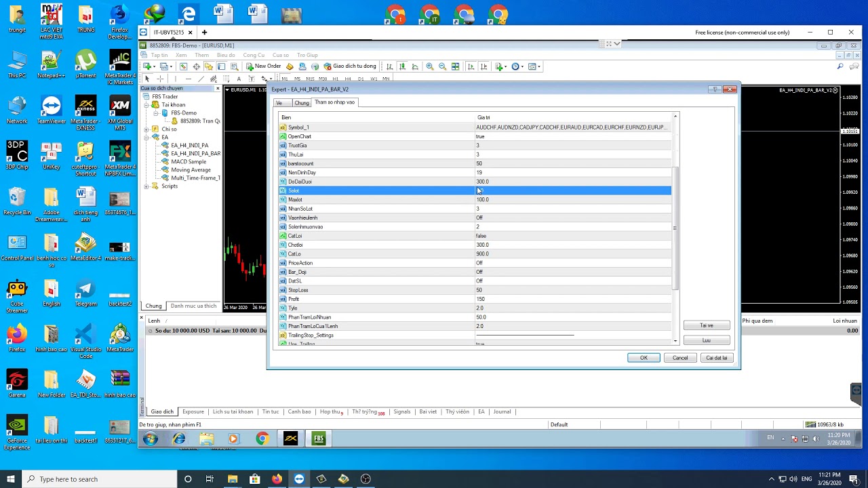Expand the 'Scripts' tree node
The height and width of the screenshot is (488, 868).
[x=146, y=186]
